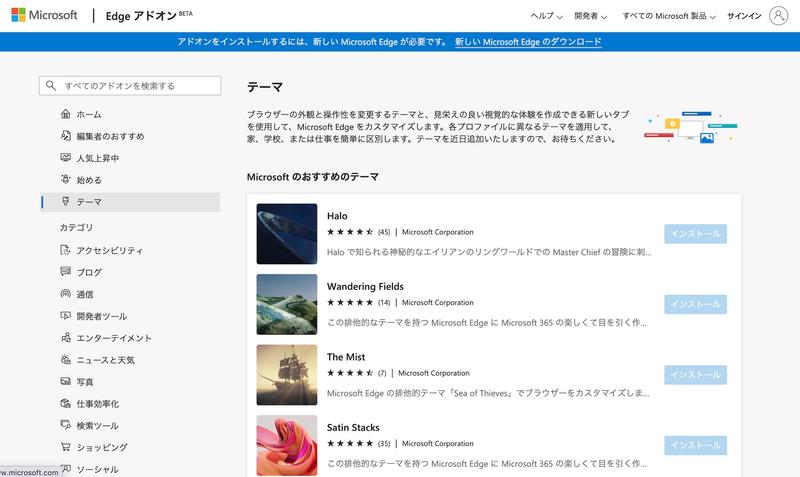Open the Halo theme title
The height and width of the screenshot is (477, 800).
click(x=337, y=216)
